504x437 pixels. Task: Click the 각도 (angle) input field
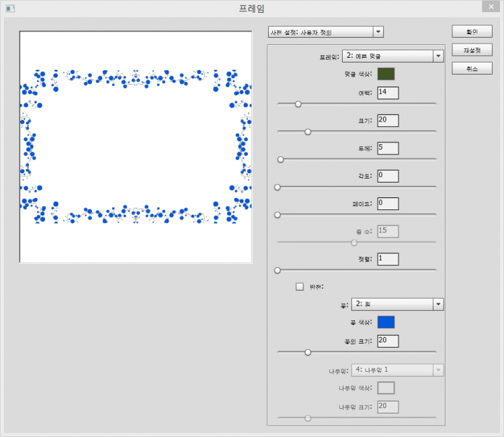click(x=388, y=176)
